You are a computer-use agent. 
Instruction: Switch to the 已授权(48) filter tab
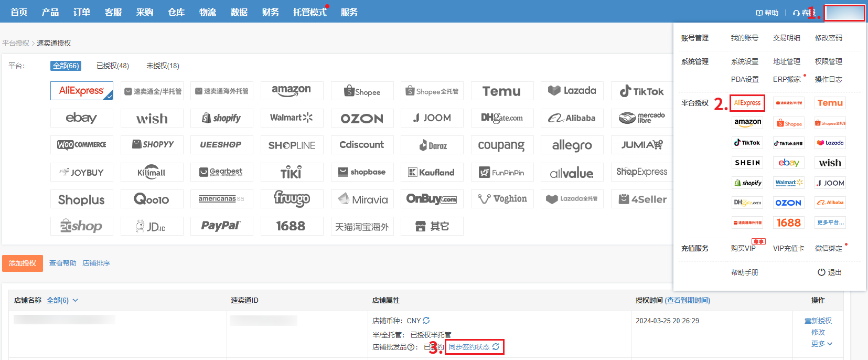113,66
